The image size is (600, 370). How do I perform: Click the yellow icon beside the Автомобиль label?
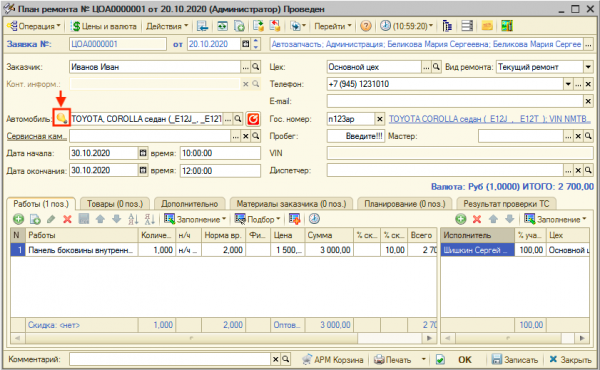pos(61,118)
